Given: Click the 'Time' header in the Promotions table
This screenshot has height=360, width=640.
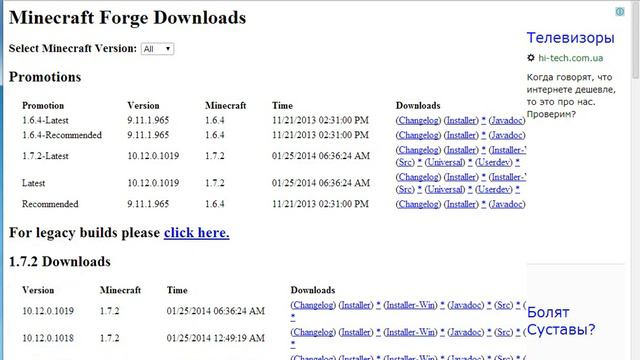Looking at the screenshot, I should tap(282, 105).
